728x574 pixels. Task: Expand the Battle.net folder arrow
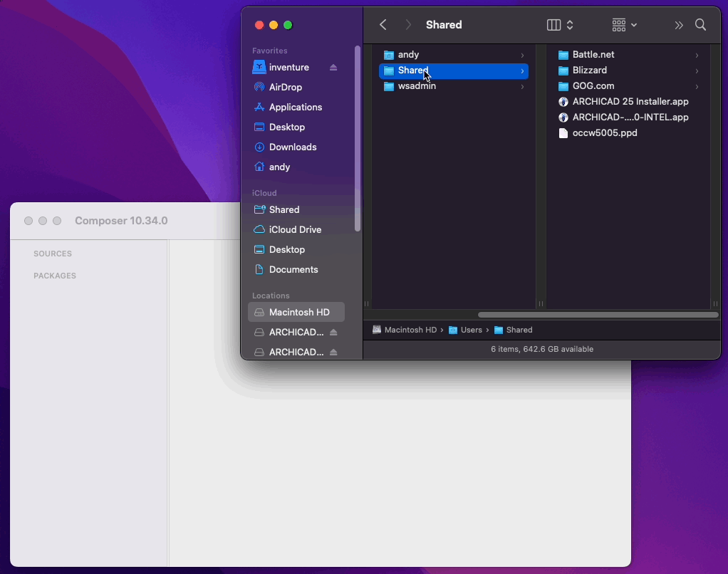pyautogui.click(x=697, y=56)
